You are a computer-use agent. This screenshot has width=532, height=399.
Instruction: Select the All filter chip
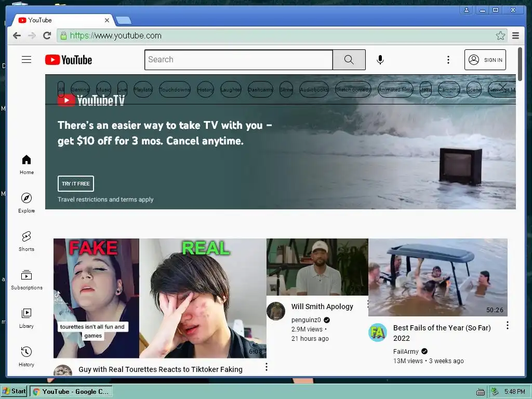pos(61,89)
